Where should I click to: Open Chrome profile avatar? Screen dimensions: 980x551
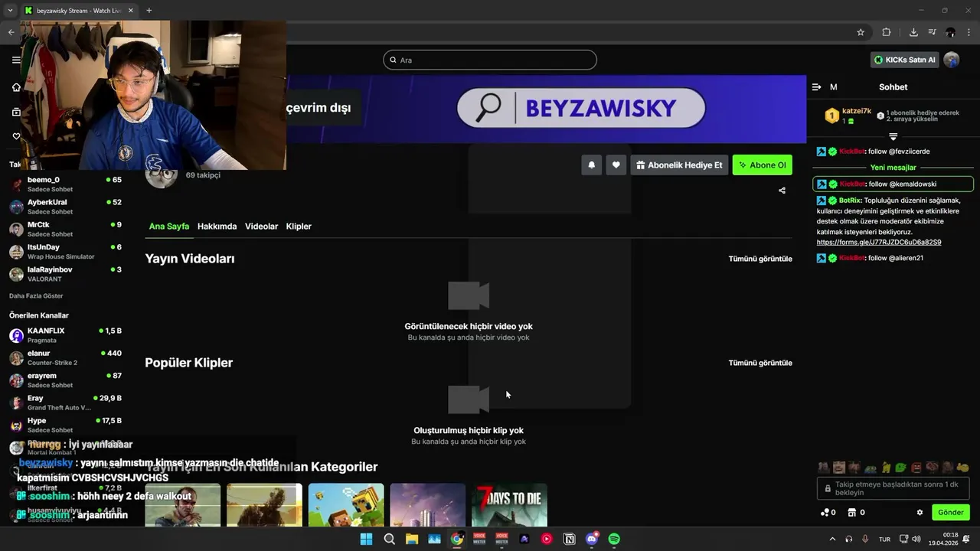pos(950,32)
